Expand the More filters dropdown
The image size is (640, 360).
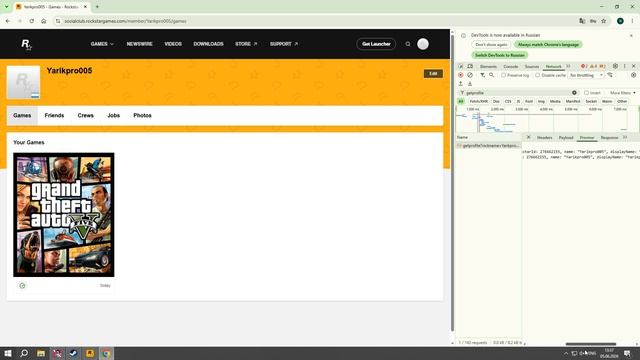click(x=622, y=93)
